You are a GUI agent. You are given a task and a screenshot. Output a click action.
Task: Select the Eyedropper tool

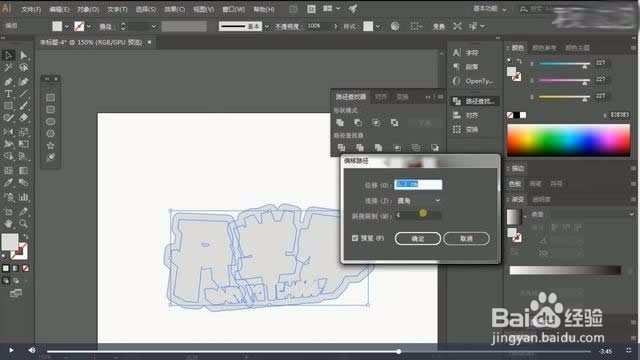[x=9, y=183]
